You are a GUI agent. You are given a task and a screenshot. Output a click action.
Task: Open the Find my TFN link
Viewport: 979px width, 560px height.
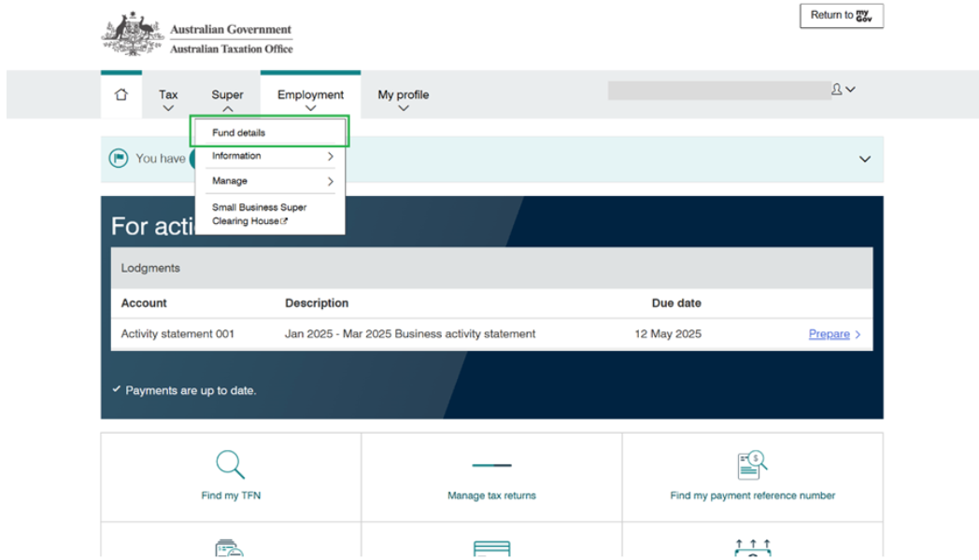(231, 496)
